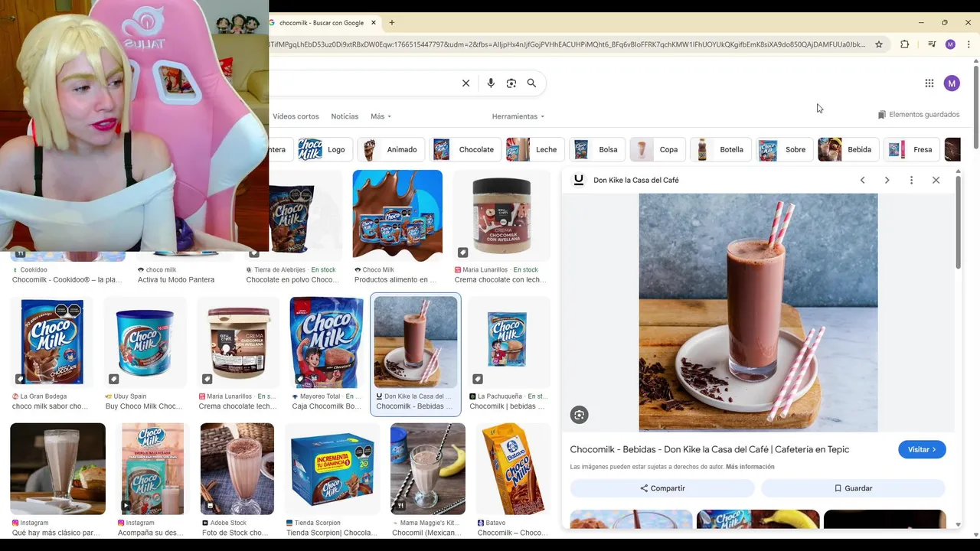Viewport: 980px width, 551px height.
Task: Open preview panel more options menu
Action: click(x=911, y=180)
